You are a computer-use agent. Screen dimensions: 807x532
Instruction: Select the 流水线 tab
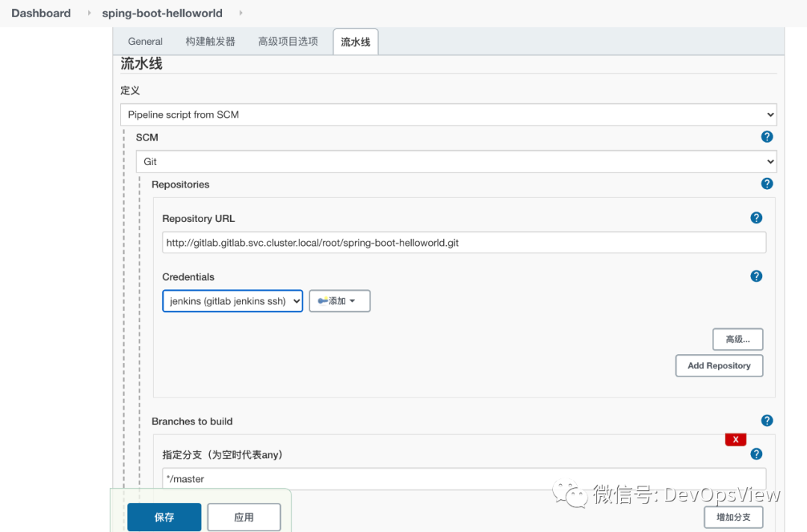click(x=356, y=42)
